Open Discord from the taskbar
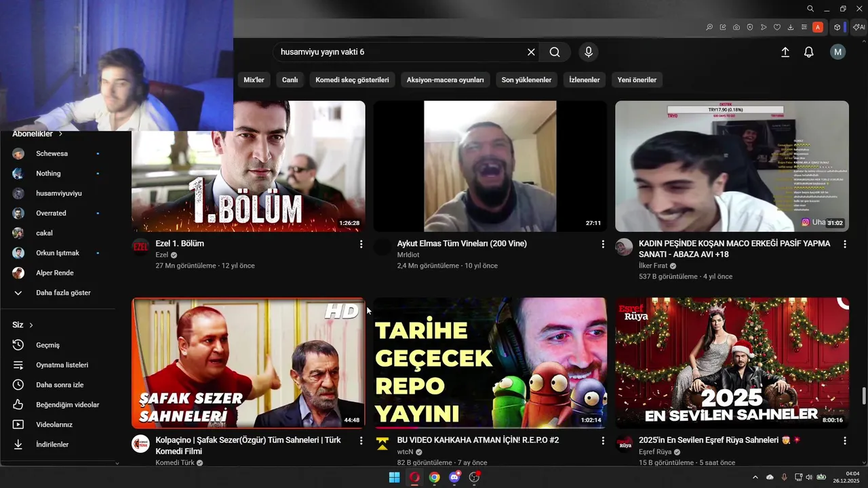The image size is (868, 488). pyautogui.click(x=454, y=477)
